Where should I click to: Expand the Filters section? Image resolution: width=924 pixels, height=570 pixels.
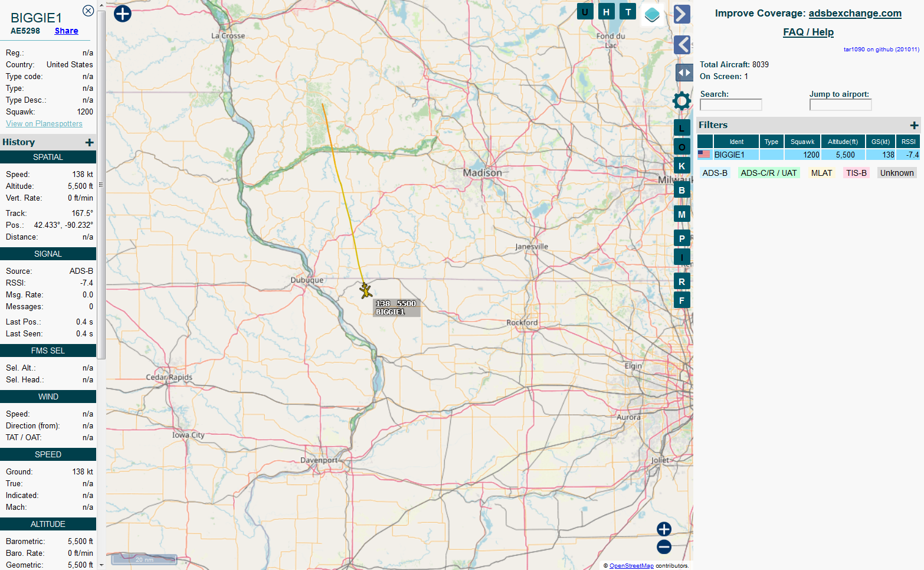click(x=914, y=125)
